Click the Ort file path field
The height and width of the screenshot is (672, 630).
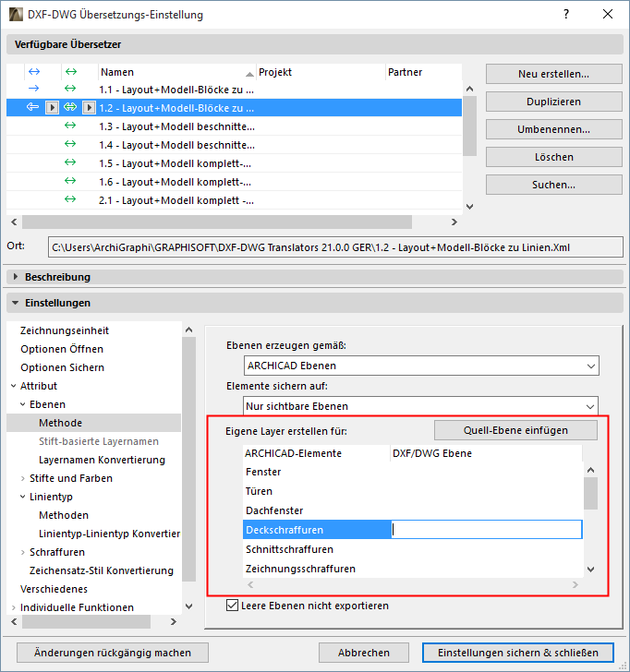coord(335,247)
